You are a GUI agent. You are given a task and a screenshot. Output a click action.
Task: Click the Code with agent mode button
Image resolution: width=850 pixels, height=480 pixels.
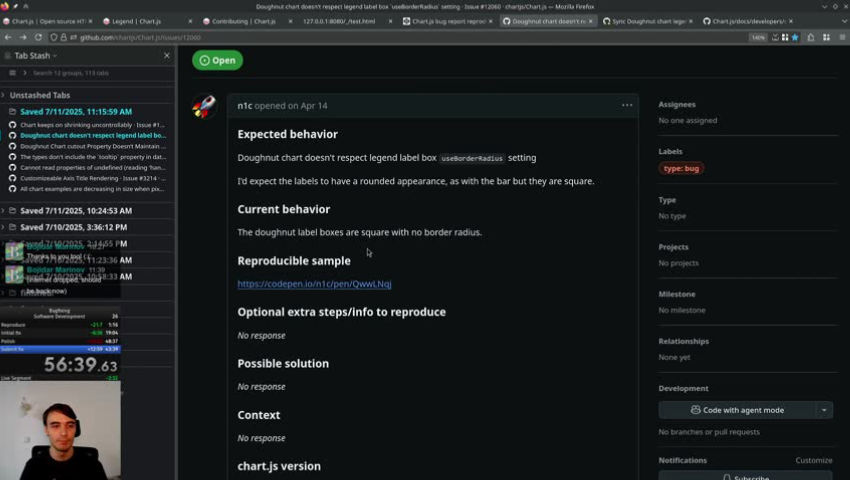(737, 410)
